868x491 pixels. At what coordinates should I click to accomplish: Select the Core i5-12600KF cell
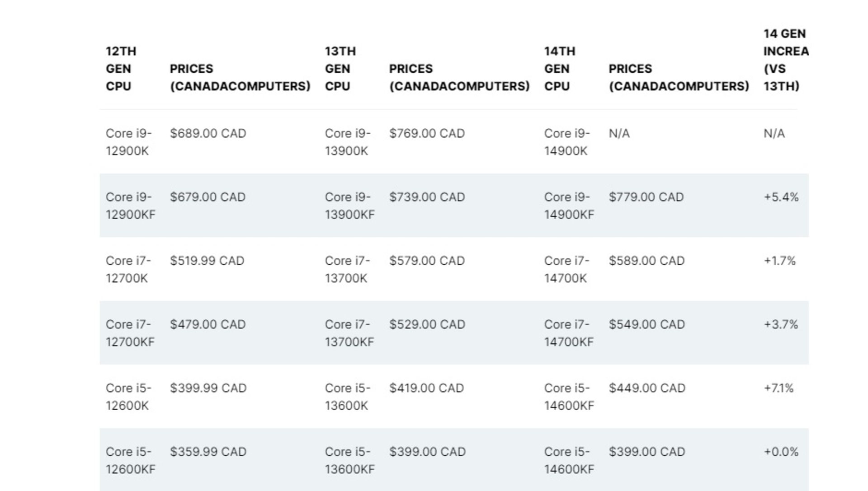click(x=130, y=461)
